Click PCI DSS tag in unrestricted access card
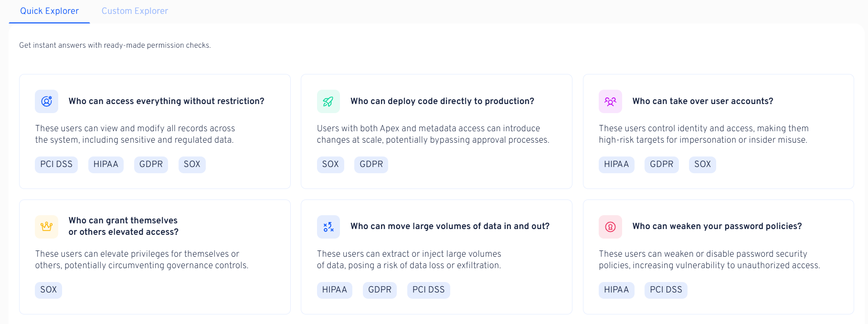868x324 pixels. (56, 164)
